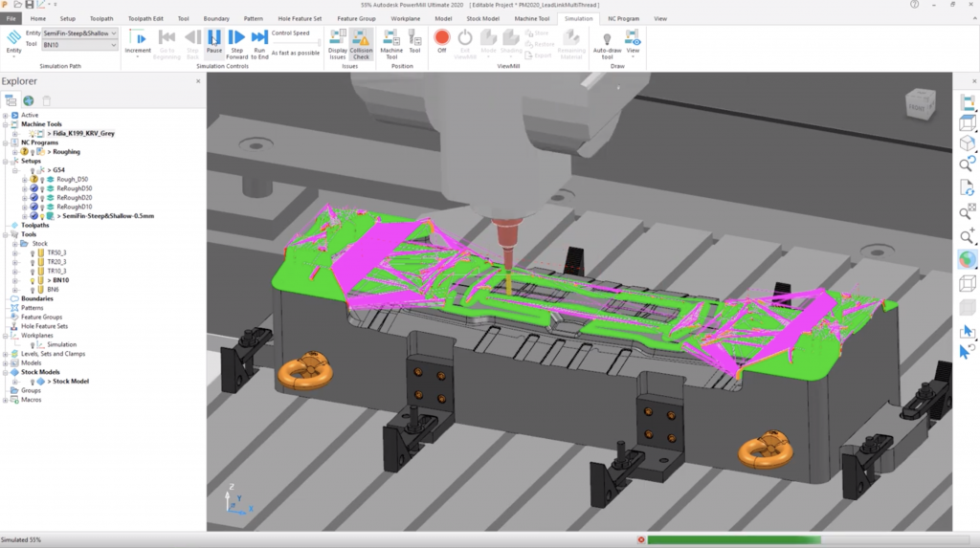Open Machine Tool position panel
The width and height of the screenshot is (980, 548).
pos(391,44)
